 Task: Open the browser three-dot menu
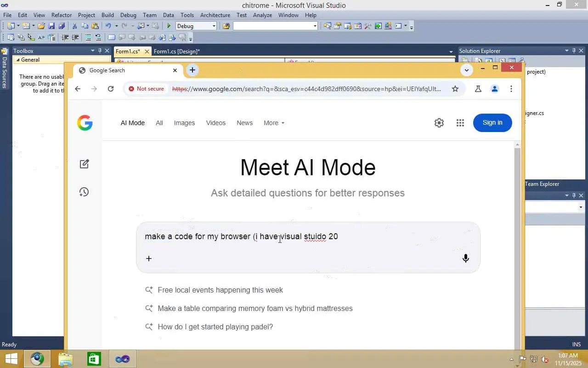[x=511, y=89]
